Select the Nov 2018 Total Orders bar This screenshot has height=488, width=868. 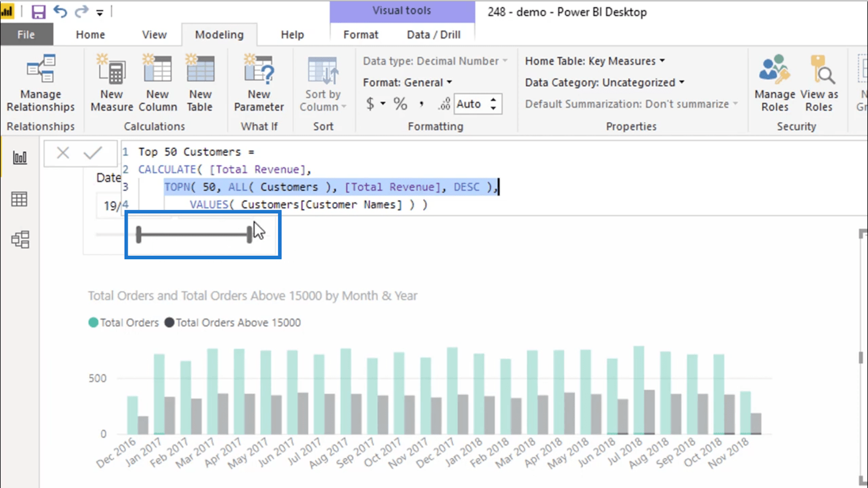coord(745,412)
